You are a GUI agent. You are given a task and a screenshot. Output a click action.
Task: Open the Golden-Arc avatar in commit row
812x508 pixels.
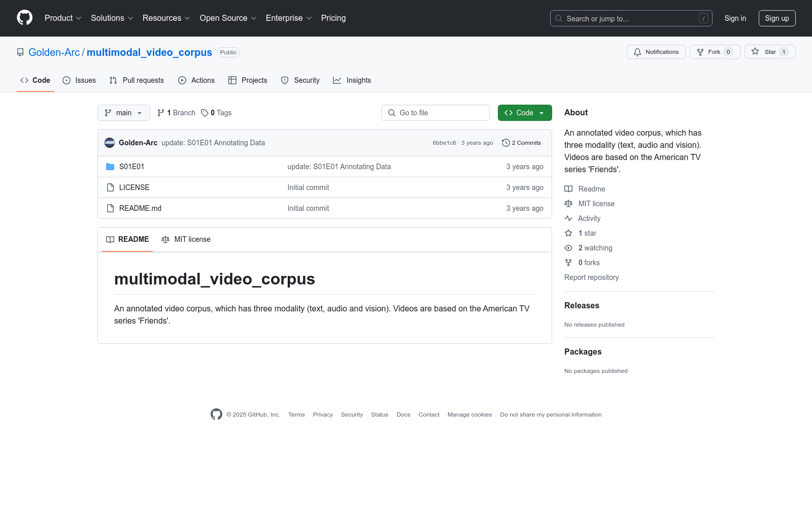point(110,143)
